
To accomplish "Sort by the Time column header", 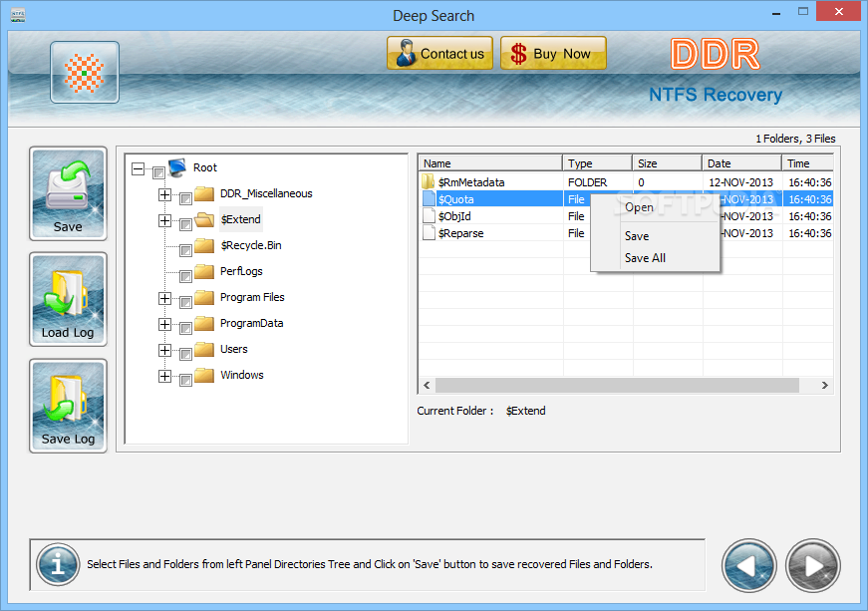I will 807,163.
